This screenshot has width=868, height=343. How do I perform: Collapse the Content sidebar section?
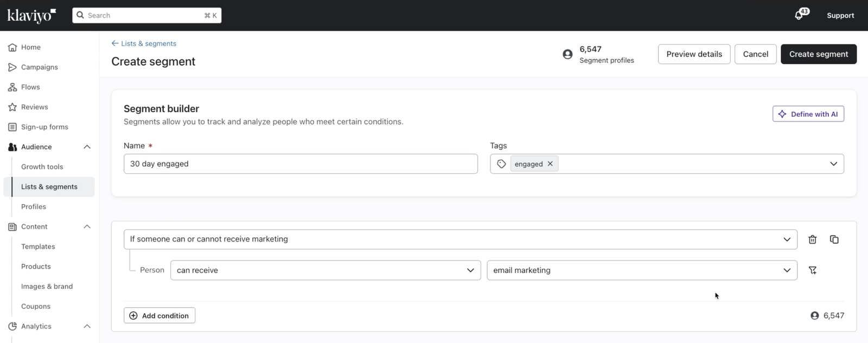click(87, 227)
